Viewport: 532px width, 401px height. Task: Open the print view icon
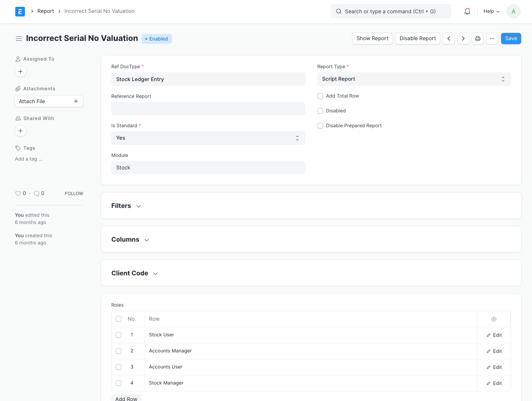(478, 38)
